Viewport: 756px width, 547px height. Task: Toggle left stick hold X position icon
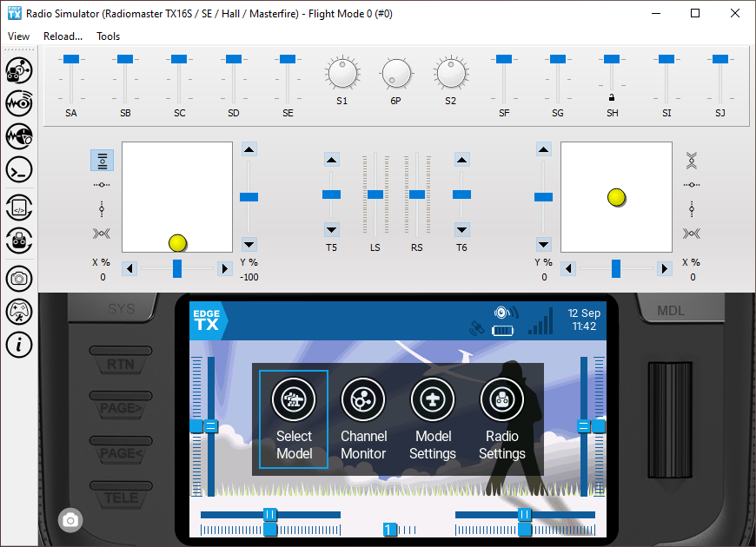pyautogui.click(x=102, y=185)
